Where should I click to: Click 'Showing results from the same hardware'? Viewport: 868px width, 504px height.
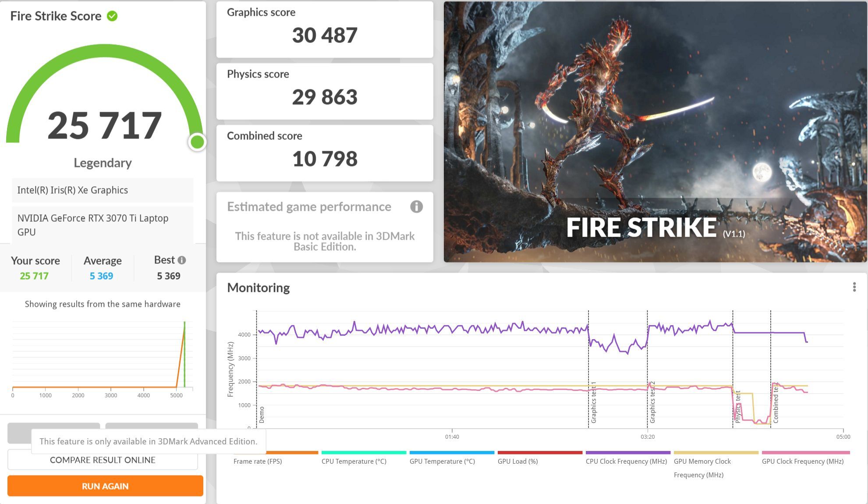coord(103,304)
